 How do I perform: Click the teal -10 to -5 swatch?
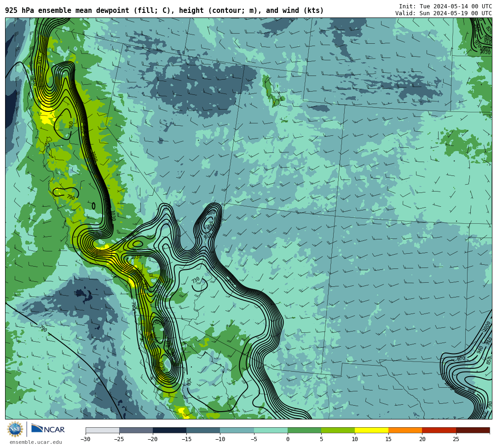point(237,430)
